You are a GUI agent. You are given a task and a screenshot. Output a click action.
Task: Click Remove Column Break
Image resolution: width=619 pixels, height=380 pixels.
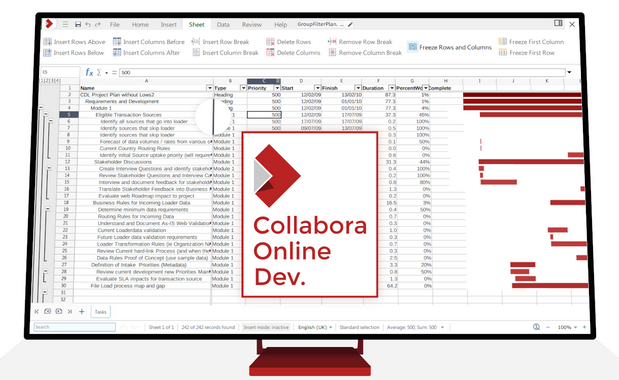tap(365, 52)
